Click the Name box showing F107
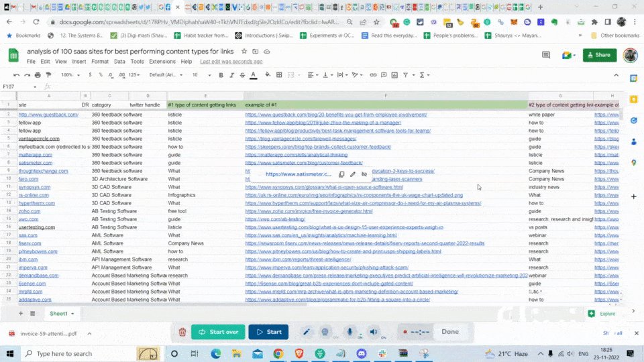This screenshot has width=644, height=362. pyautogui.click(x=19, y=86)
